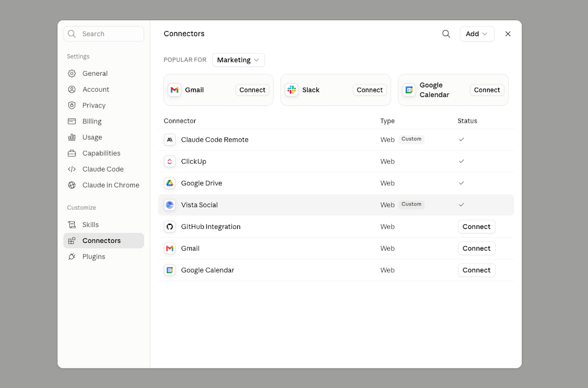The width and height of the screenshot is (588, 388).
Task: Click the Custom badge on Claude Code Remote
Action: 411,139
